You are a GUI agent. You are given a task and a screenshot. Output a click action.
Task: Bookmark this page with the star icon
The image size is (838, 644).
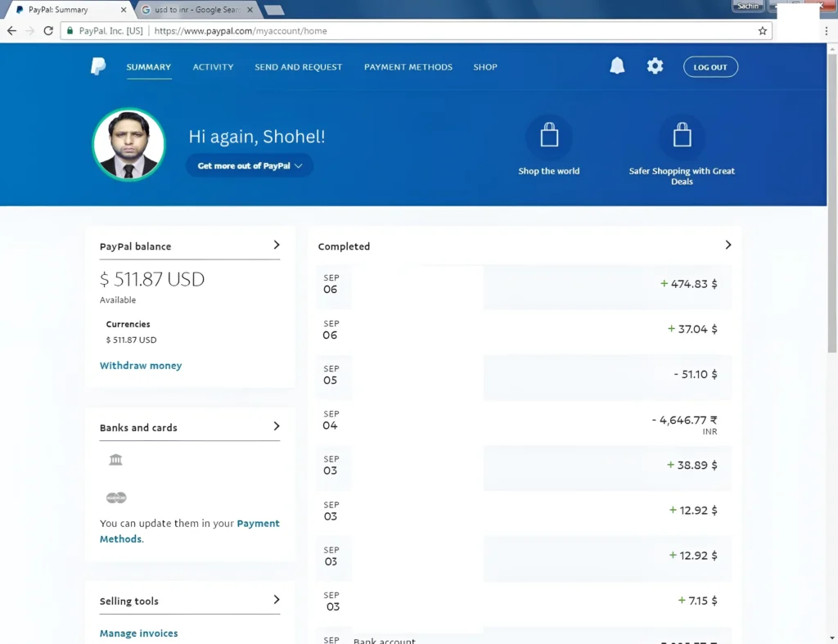763,31
